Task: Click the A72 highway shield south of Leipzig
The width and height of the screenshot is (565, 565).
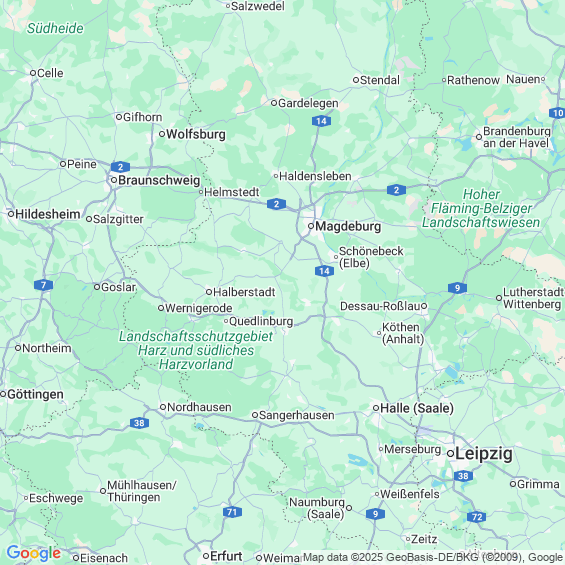Action: pyautogui.click(x=477, y=517)
